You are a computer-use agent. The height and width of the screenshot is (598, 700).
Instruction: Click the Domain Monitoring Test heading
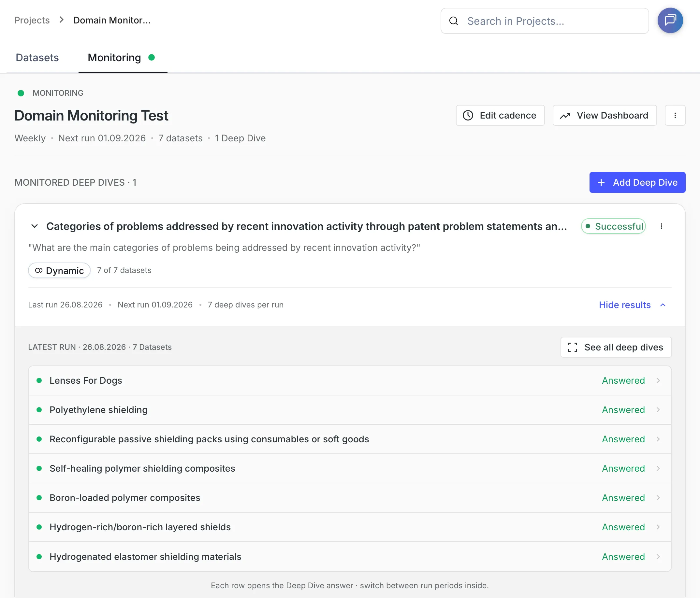(91, 116)
